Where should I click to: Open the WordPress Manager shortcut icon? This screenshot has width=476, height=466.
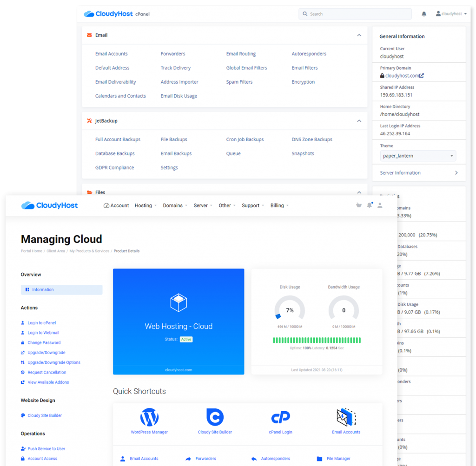[x=149, y=417]
